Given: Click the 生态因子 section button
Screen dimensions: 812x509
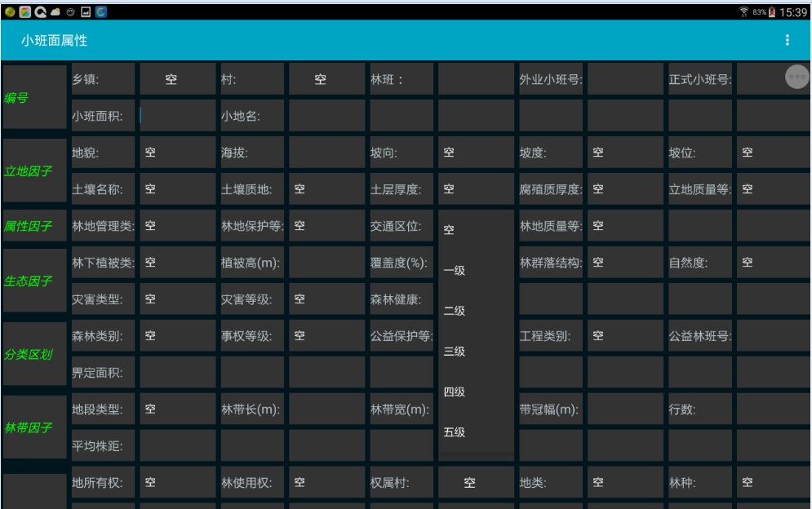Looking at the screenshot, I should (34, 281).
